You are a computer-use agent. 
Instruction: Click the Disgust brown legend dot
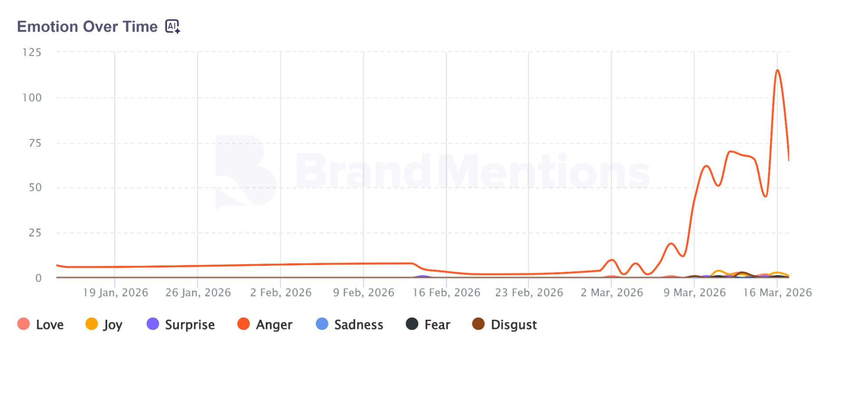pos(479,324)
